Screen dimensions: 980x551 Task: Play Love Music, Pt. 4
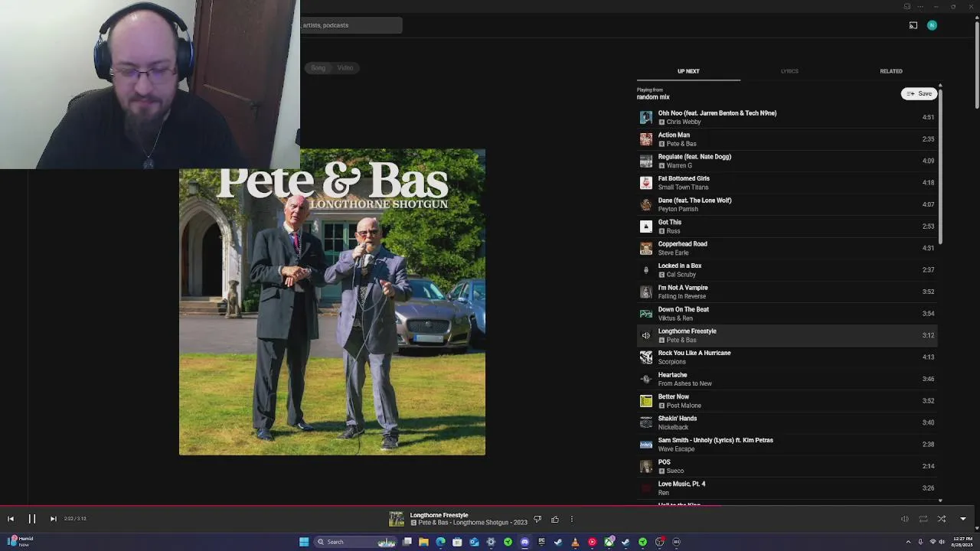click(787, 488)
